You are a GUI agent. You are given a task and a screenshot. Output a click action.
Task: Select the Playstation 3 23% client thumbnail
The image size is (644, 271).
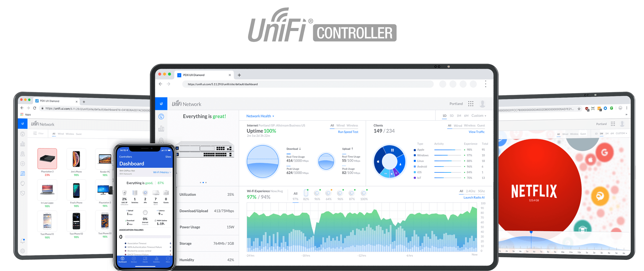point(47,159)
